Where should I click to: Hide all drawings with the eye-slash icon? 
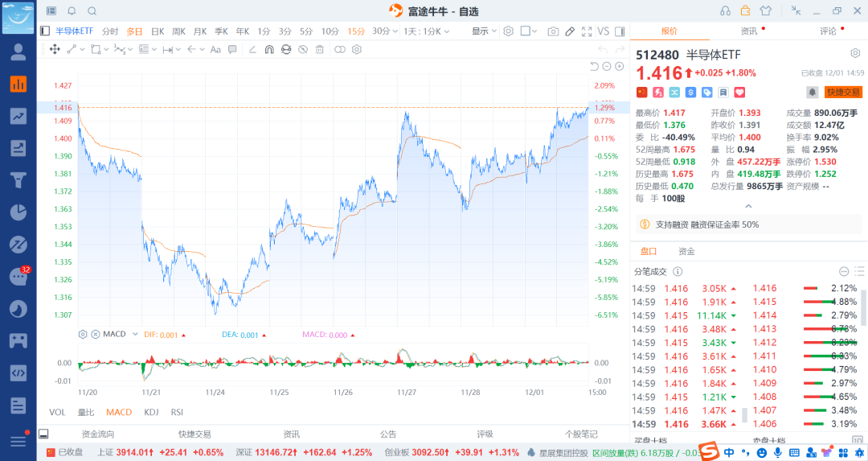pyautogui.click(x=303, y=49)
